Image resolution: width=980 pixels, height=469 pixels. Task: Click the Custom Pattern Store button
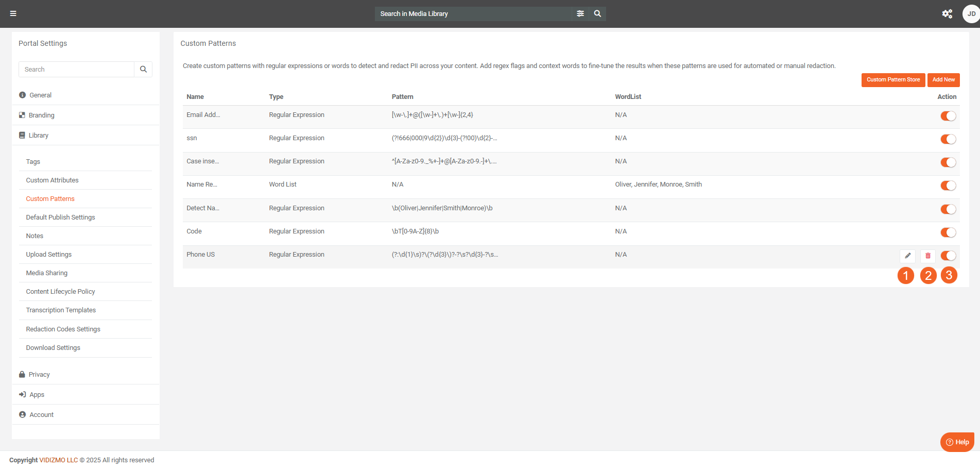pyautogui.click(x=893, y=80)
